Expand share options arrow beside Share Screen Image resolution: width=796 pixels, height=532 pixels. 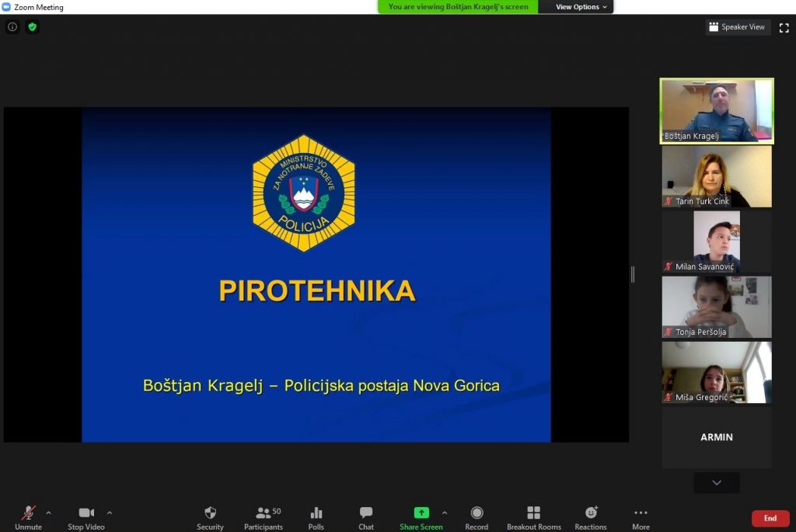pos(445,513)
